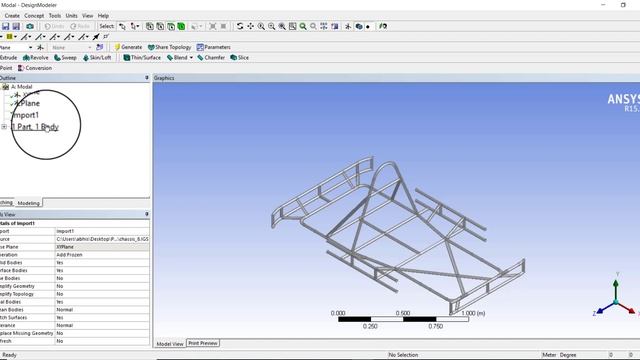The width and height of the screenshot is (640, 360).
Task: Toggle the Display Plane icon
Action: [x=348, y=26]
